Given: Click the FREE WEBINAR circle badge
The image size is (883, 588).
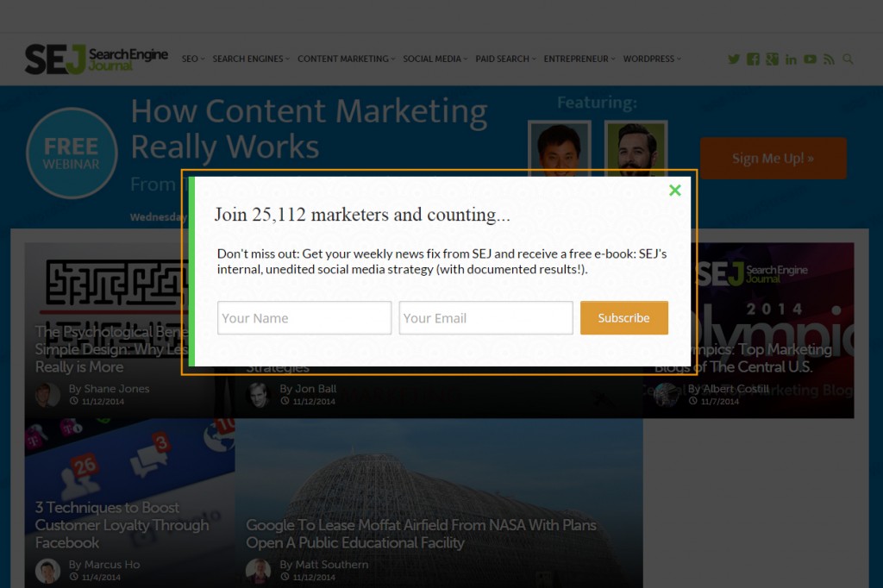Looking at the screenshot, I should (x=72, y=153).
